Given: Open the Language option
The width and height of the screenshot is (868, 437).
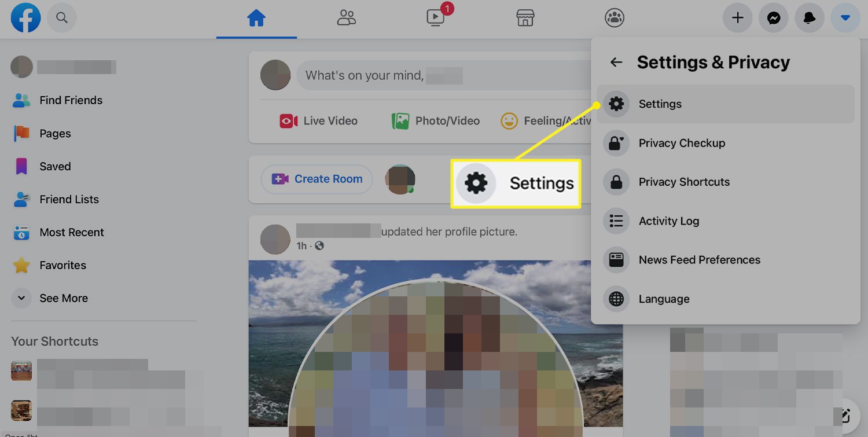Looking at the screenshot, I should 664,299.
